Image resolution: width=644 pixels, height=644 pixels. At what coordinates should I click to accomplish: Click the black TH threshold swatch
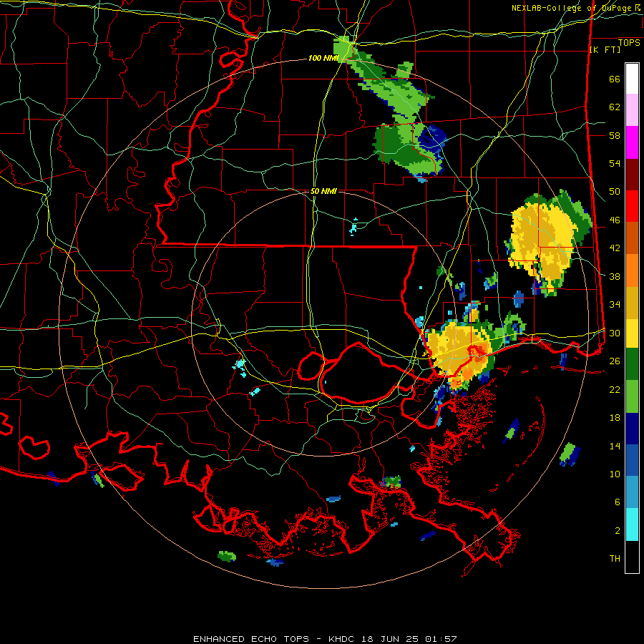coord(632,556)
